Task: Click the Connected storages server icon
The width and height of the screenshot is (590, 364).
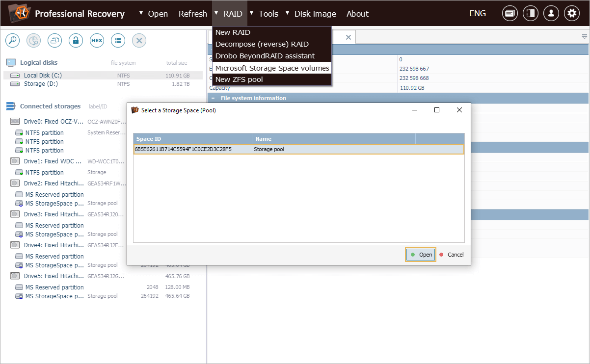Action: [11, 106]
